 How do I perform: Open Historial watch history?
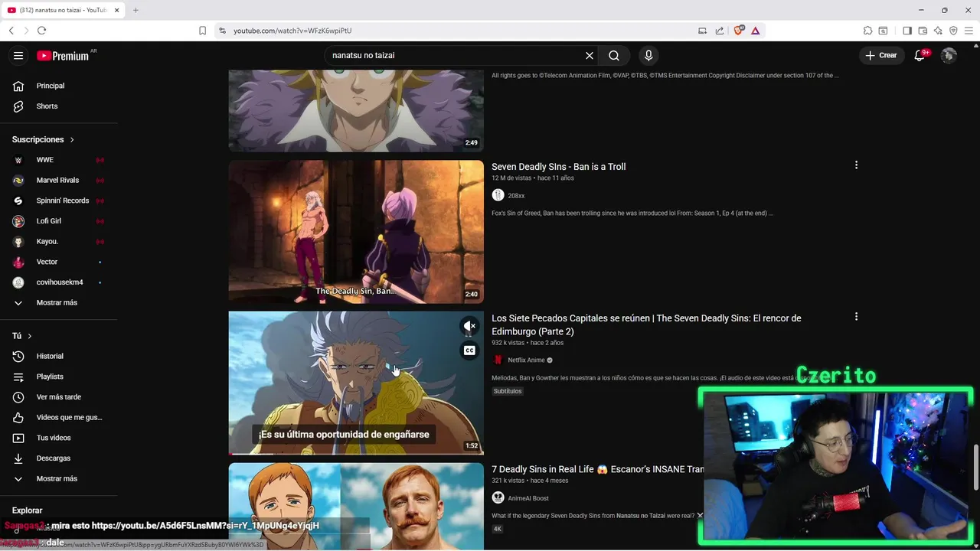[x=58, y=357]
